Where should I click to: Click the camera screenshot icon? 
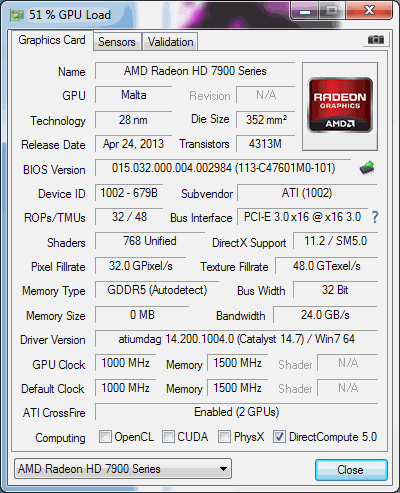click(376, 40)
